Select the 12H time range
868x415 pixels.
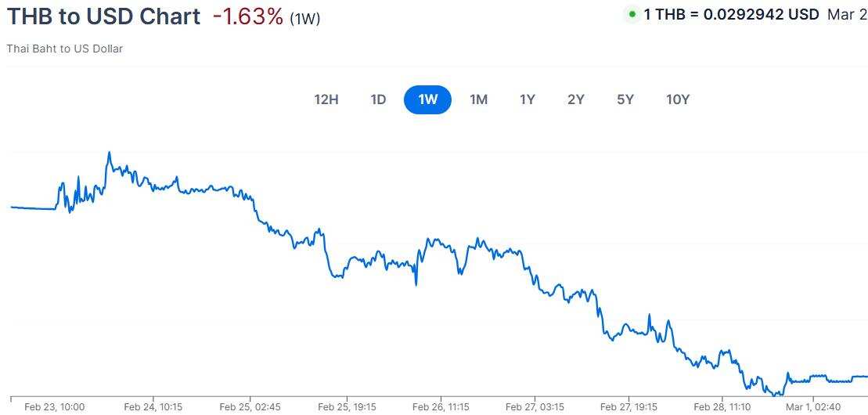326,99
